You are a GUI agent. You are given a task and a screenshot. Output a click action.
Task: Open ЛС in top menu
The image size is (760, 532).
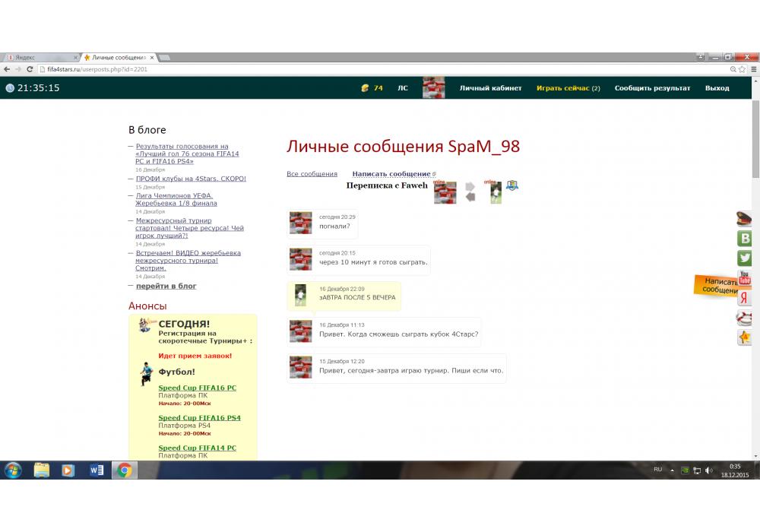click(x=403, y=87)
